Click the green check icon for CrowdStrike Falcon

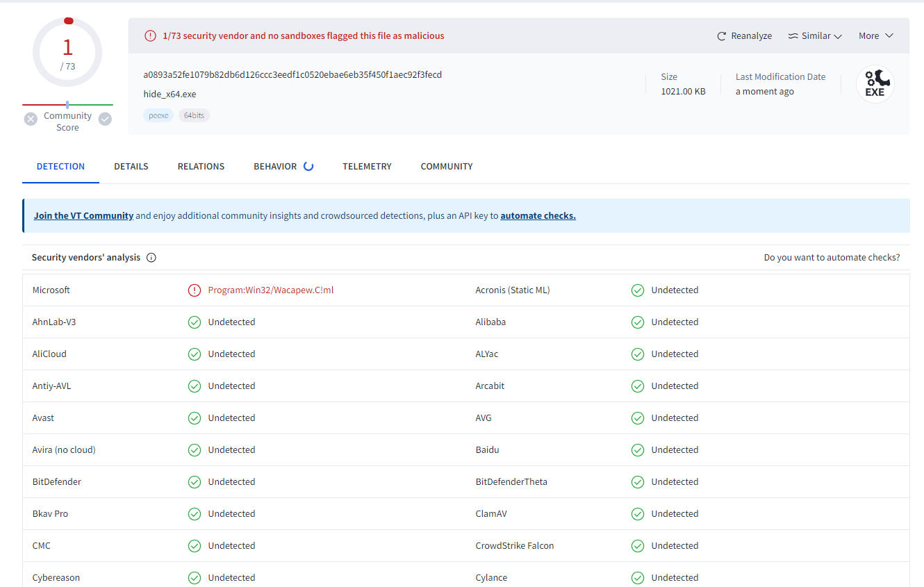click(638, 546)
